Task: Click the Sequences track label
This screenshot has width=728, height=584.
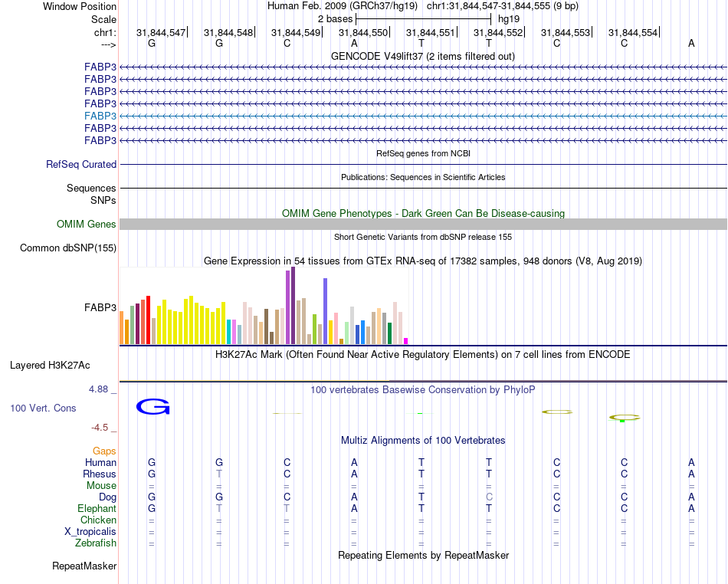Action: coord(91,188)
